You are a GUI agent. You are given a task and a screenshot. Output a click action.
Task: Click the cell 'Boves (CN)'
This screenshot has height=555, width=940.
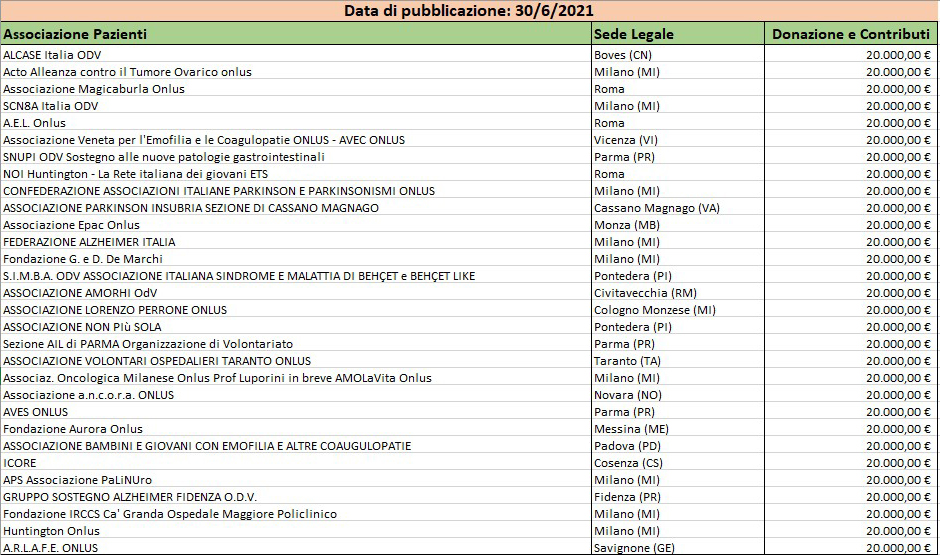(678, 55)
